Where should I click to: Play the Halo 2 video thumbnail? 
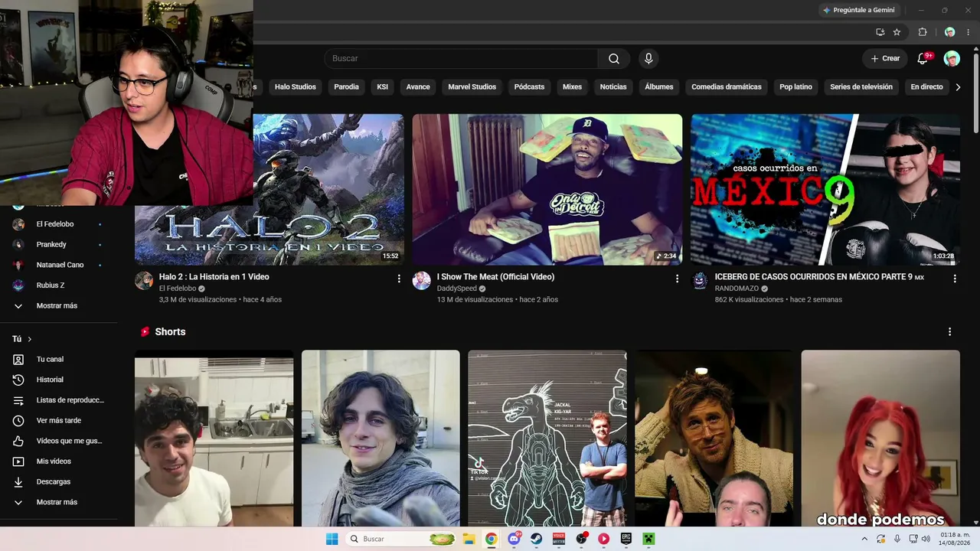click(x=269, y=189)
